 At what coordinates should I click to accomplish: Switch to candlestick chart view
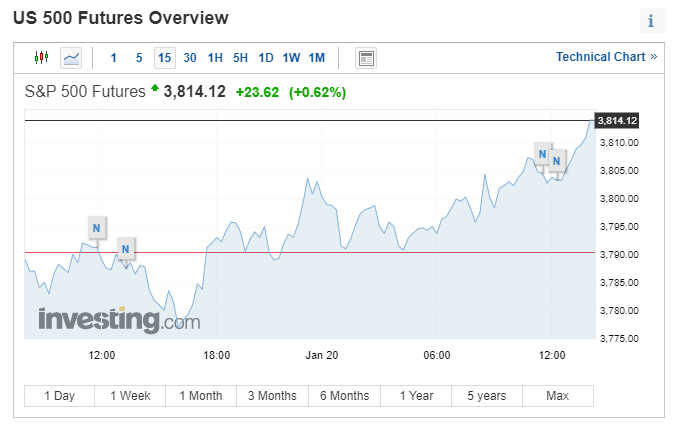[x=42, y=57]
